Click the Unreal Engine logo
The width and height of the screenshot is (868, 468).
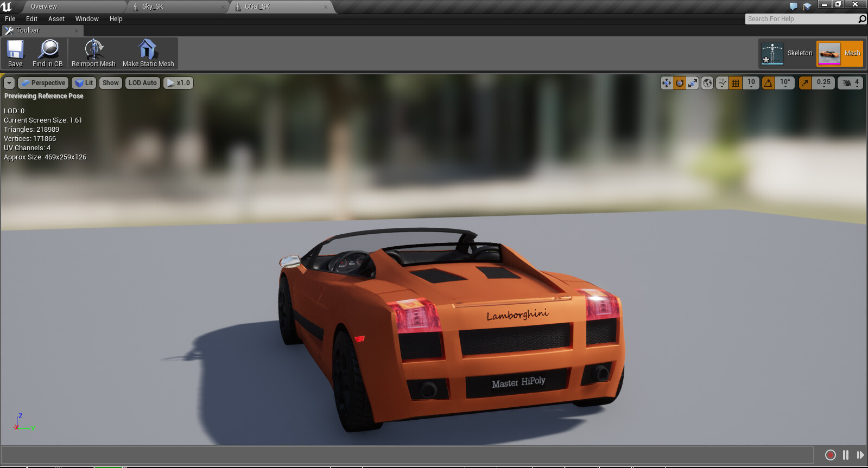(x=7, y=7)
